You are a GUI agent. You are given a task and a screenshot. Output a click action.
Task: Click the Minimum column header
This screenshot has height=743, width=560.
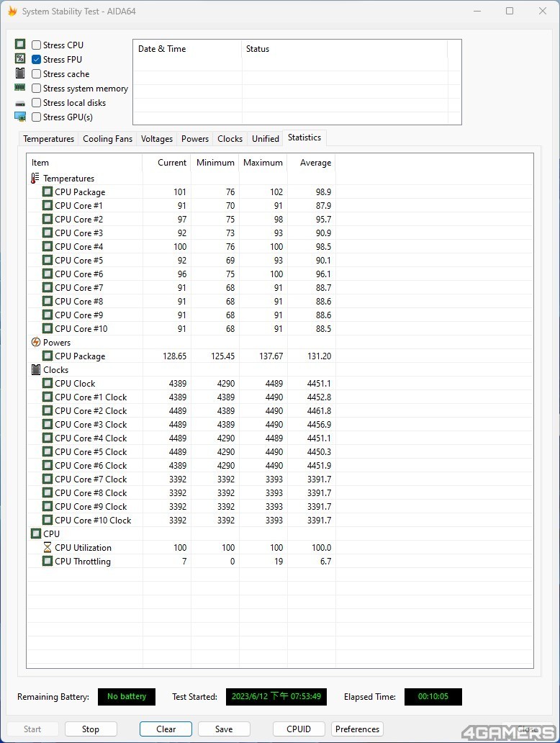[x=215, y=163]
